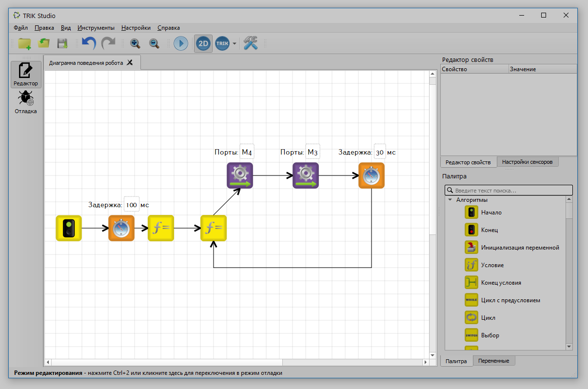The width and height of the screenshot is (588, 389).
Task: Open the Справка menu
Action: click(x=169, y=28)
